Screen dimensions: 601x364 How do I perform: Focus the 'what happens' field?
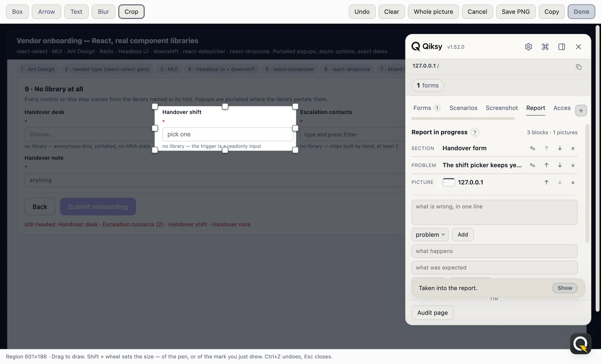(494, 251)
